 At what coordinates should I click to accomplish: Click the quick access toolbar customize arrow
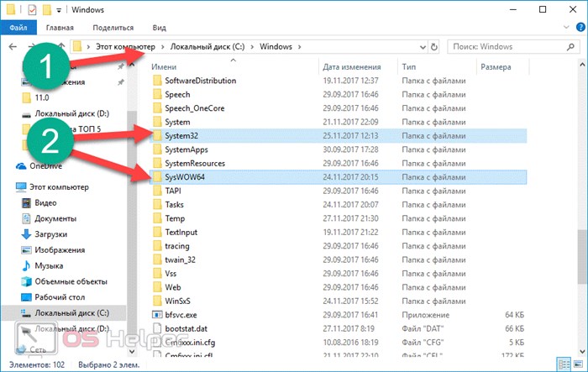point(59,10)
